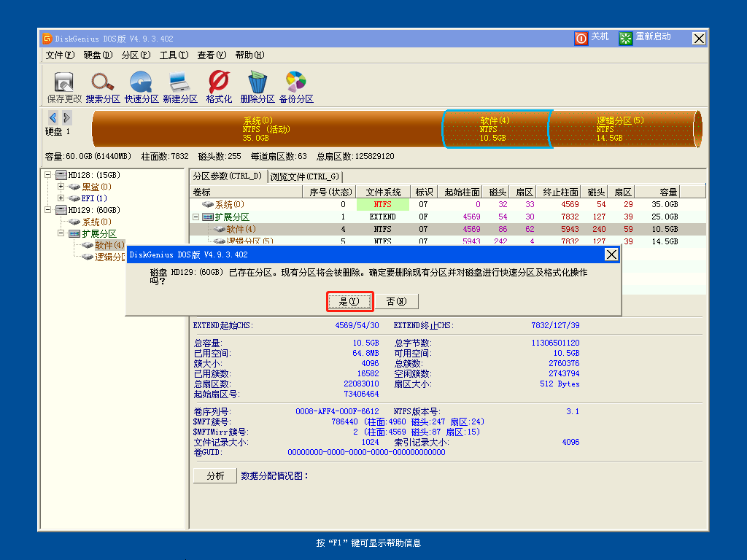Close the confirmation dialog with X
The width and height of the screenshot is (747, 560).
pyautogui.click(x=611, y=254)
